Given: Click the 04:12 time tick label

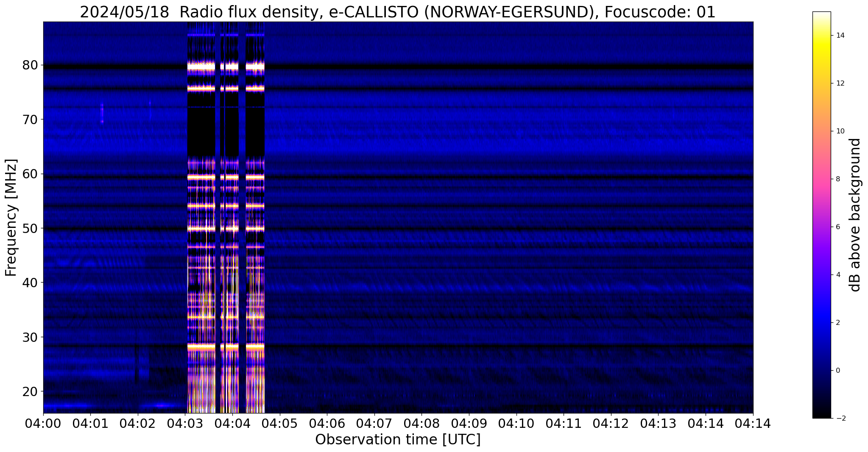Looking at the screenshot, I should tap(611, 423).
